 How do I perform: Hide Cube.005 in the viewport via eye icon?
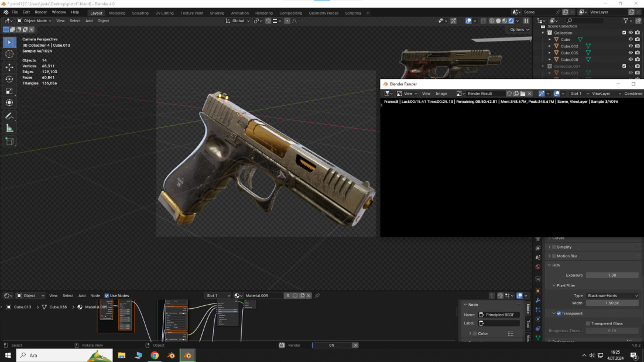click(x=631, y=53)
